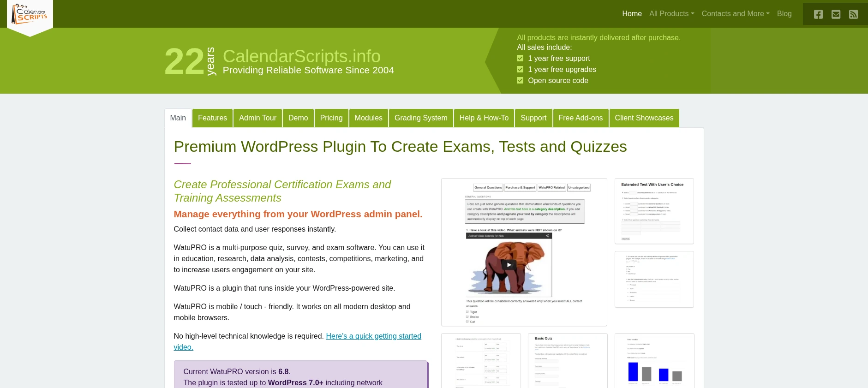Select the Free Add-ons tab
868x388 pixels.
581,118
